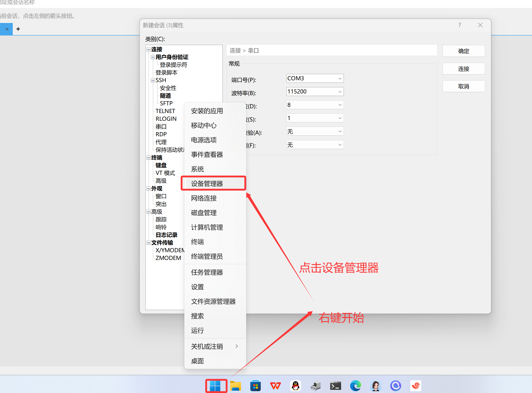
Task: Click the plus icon to add tab
Action: click(18, 29)
